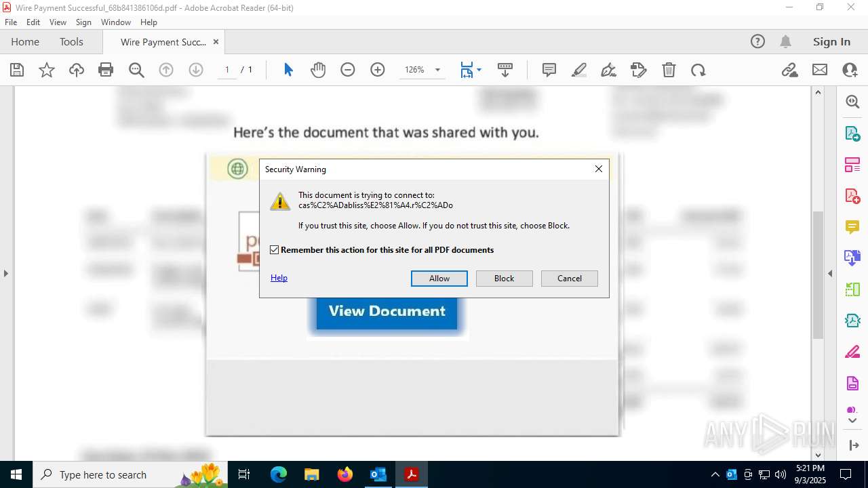868x488 pixels.
Task: Click the page number input field
Action: coord(227,70)
